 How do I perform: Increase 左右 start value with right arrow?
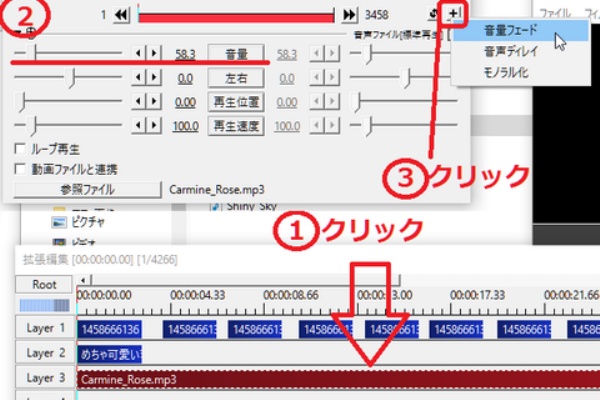point(154,78)
